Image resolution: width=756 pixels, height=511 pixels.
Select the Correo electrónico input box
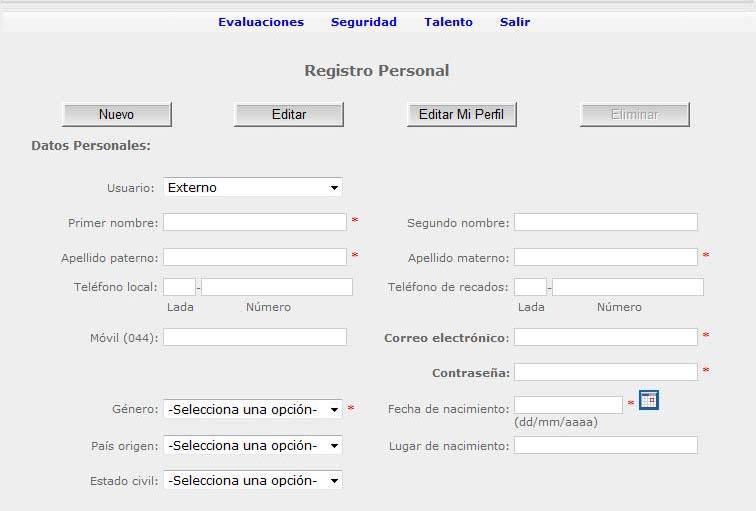point(606,337)
